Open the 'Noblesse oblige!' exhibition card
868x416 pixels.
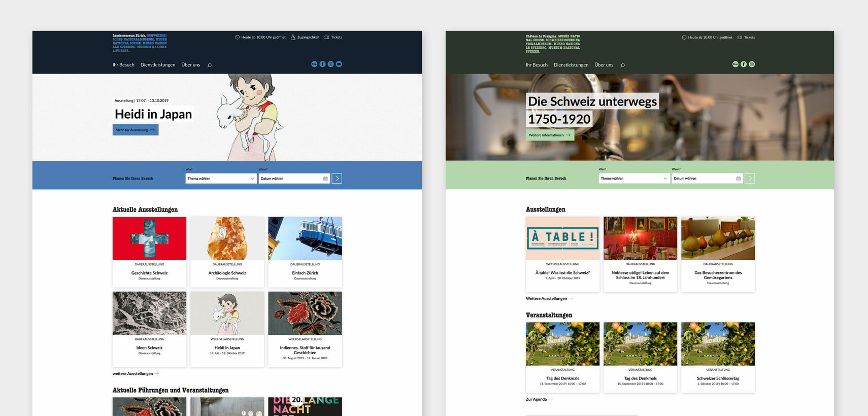pos(640,254)
